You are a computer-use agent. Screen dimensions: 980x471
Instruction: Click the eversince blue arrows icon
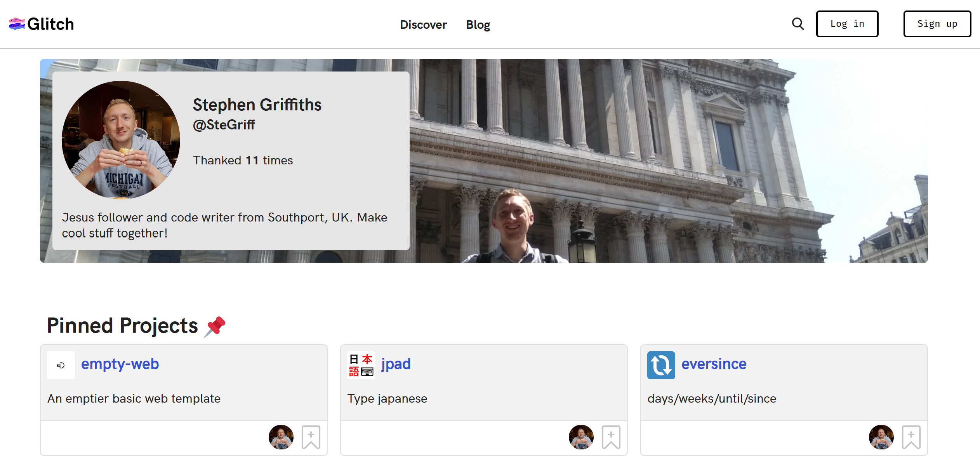661,365
